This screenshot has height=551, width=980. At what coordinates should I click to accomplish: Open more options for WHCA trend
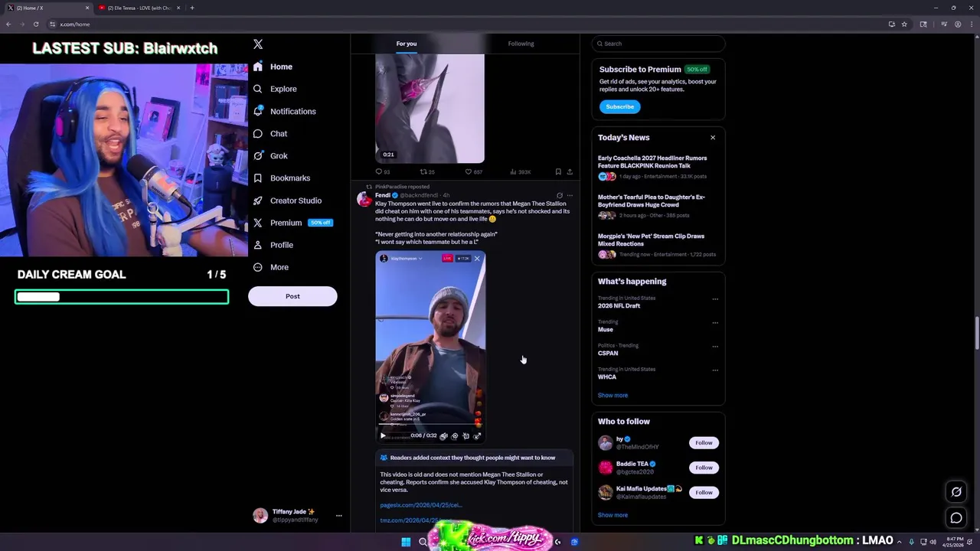[x=715, y=370]
